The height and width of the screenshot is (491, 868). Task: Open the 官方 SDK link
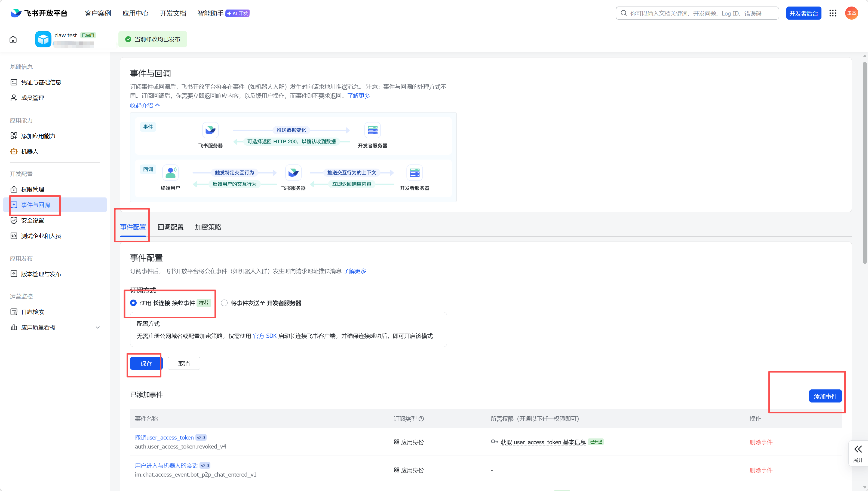click(x=265, y=336)
